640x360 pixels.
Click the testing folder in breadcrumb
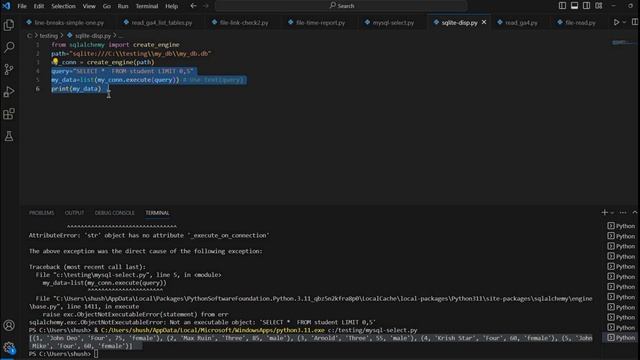[x=49, y=36]
